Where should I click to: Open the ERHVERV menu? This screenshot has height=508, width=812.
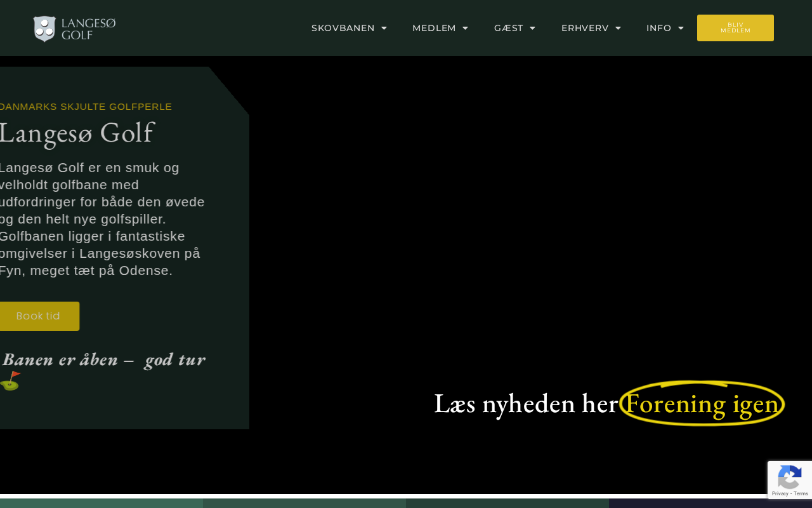[585, 28]
